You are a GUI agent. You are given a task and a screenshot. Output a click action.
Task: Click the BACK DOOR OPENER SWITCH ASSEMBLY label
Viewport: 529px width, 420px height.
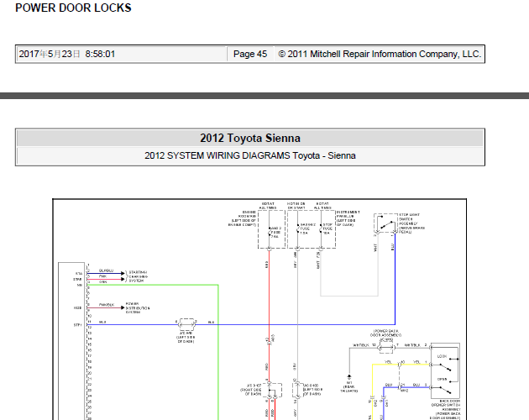point(446,410)
